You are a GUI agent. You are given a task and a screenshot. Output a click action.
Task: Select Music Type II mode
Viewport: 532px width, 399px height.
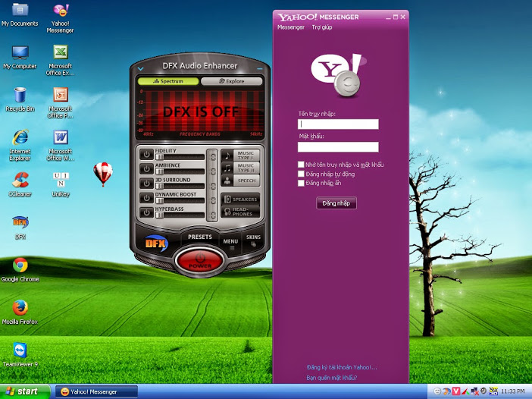[x=240, y=168]
